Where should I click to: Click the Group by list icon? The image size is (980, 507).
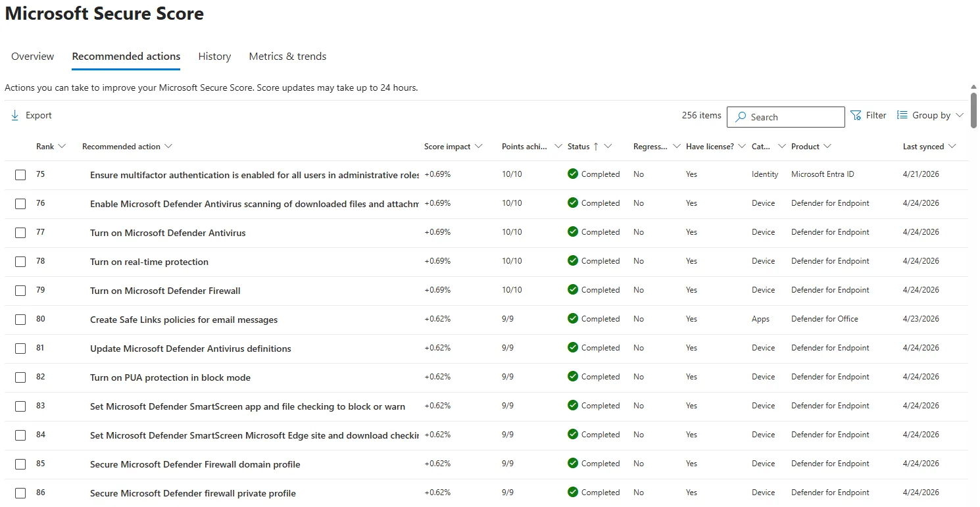902,115
